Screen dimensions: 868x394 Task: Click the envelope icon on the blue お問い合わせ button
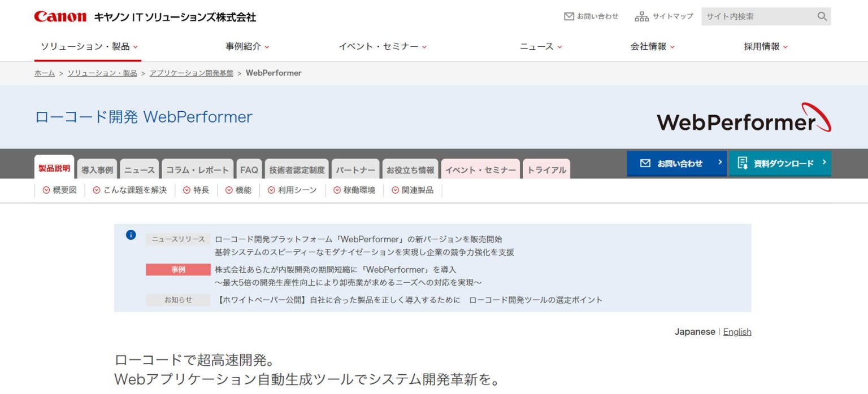(645, 163)
